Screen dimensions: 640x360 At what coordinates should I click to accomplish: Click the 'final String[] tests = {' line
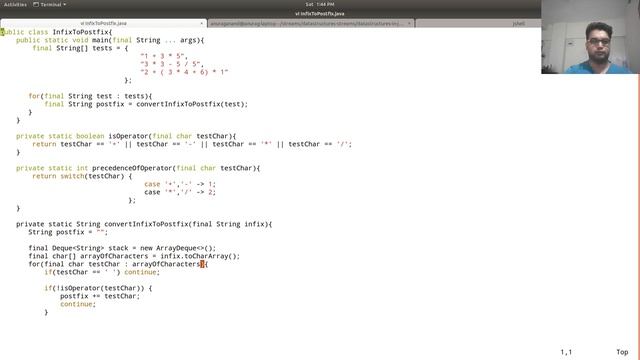pos(80,48)
